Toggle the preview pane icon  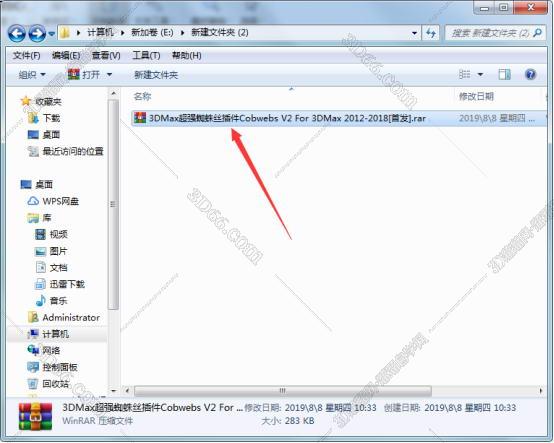504,75
